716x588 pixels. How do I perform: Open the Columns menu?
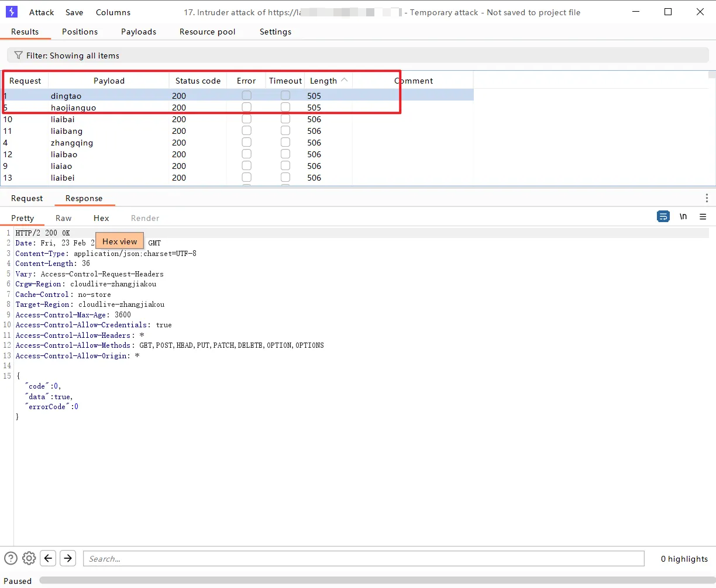coord(113,12)
